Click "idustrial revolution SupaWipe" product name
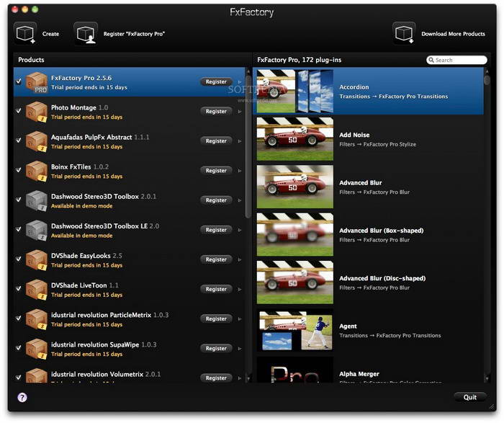The width and height of the screenshot is (504, 423). point(95,344)
